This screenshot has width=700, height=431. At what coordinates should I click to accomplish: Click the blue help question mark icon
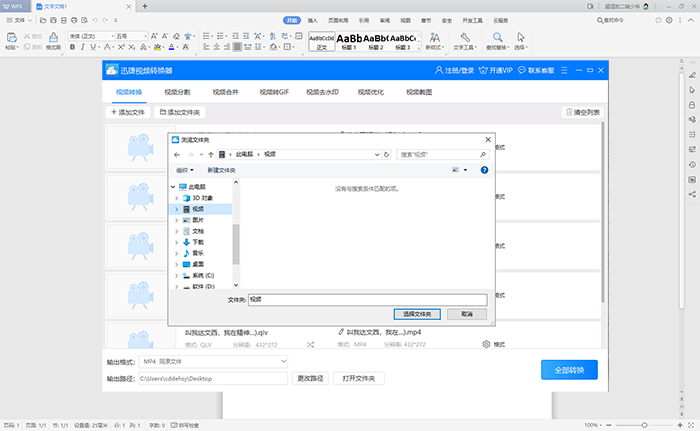click(484, 170)
